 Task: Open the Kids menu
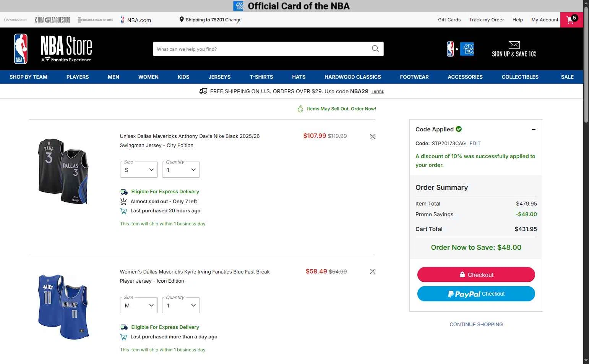[x=183, y=77]
